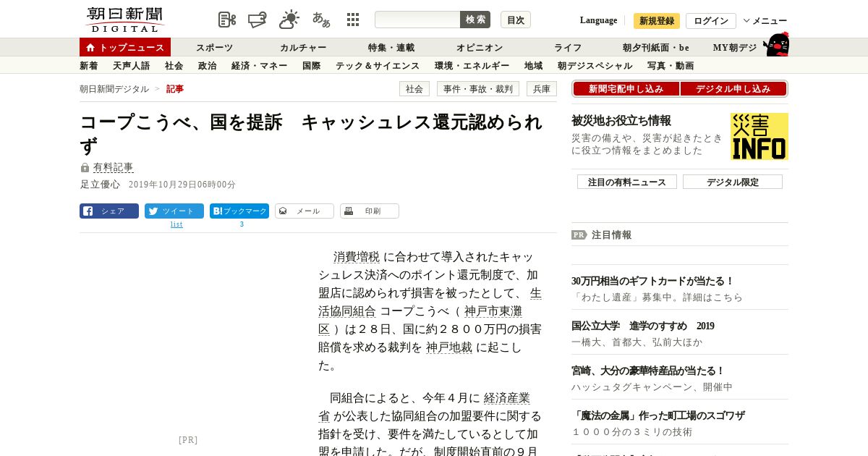Select 天声人語 in sub navigation

(132, 65)
